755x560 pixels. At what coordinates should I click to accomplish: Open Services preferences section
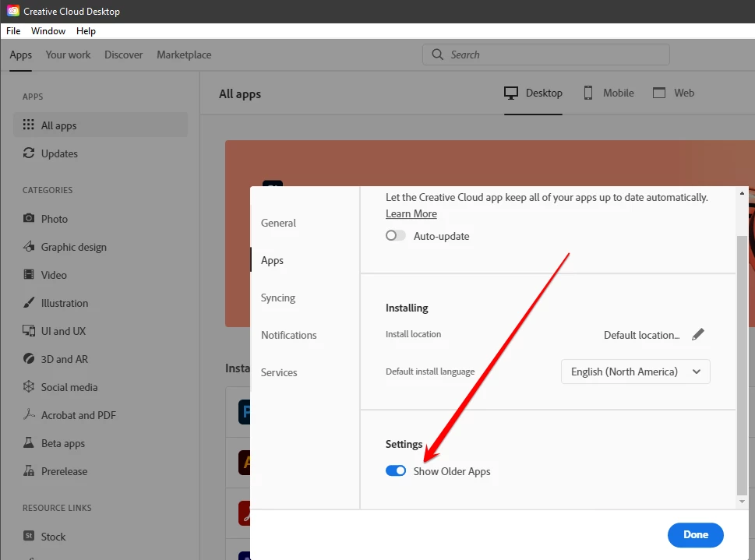click(279, 373)
